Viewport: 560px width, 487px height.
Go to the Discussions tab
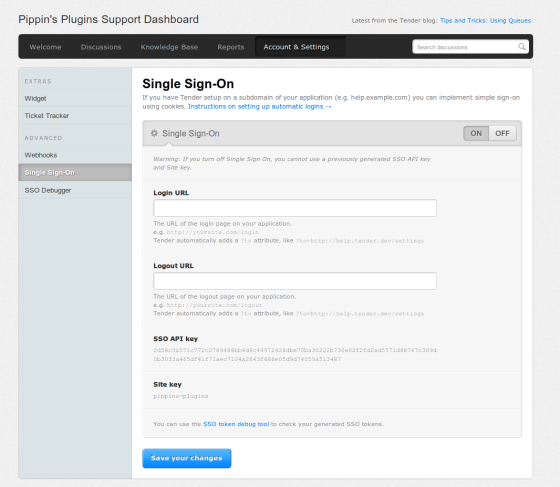pos(101,47)
